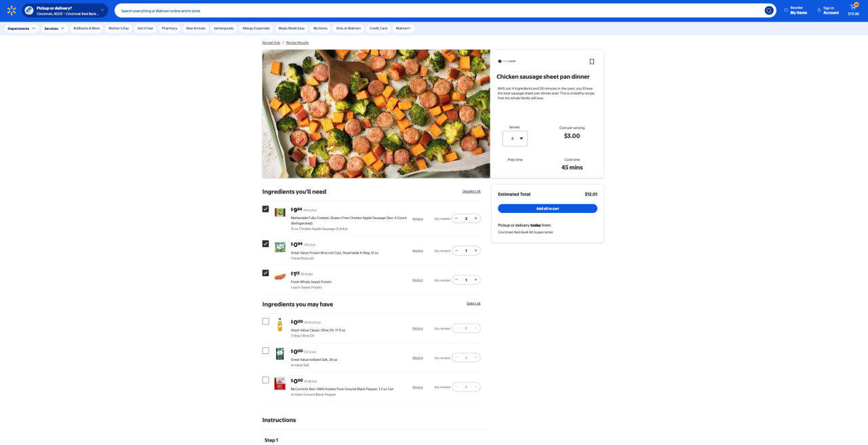Decrease chicken apple sausage quantity
The image size is (868, 445).
456,218
